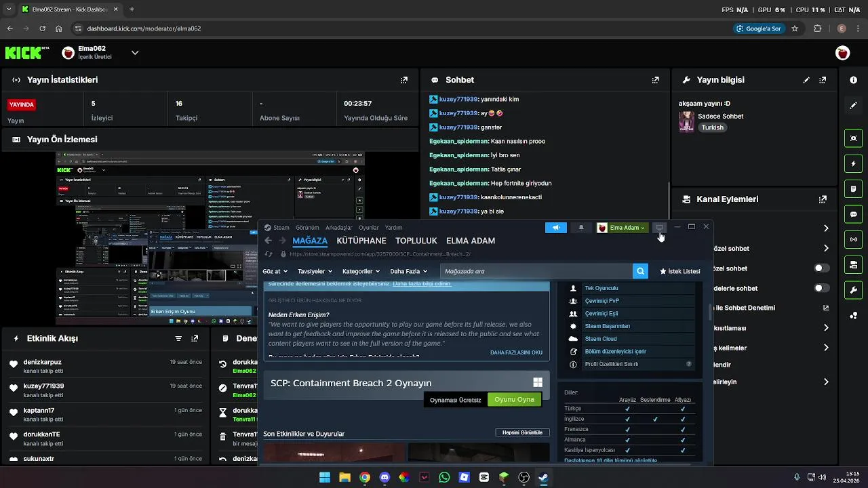
Task: Click the Kick profile avatar at top right
Action: (842, 53)
